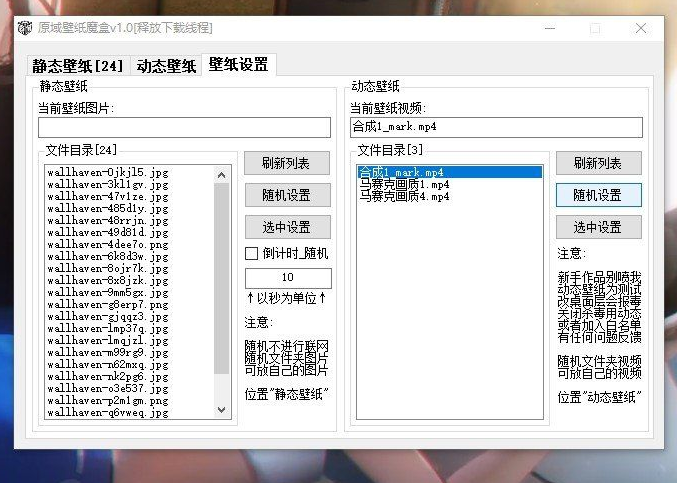This screenshot has height=483, width=677.
Task: Apply 选中设置 for dynamic wallpapers
Action: coord(598,227)
